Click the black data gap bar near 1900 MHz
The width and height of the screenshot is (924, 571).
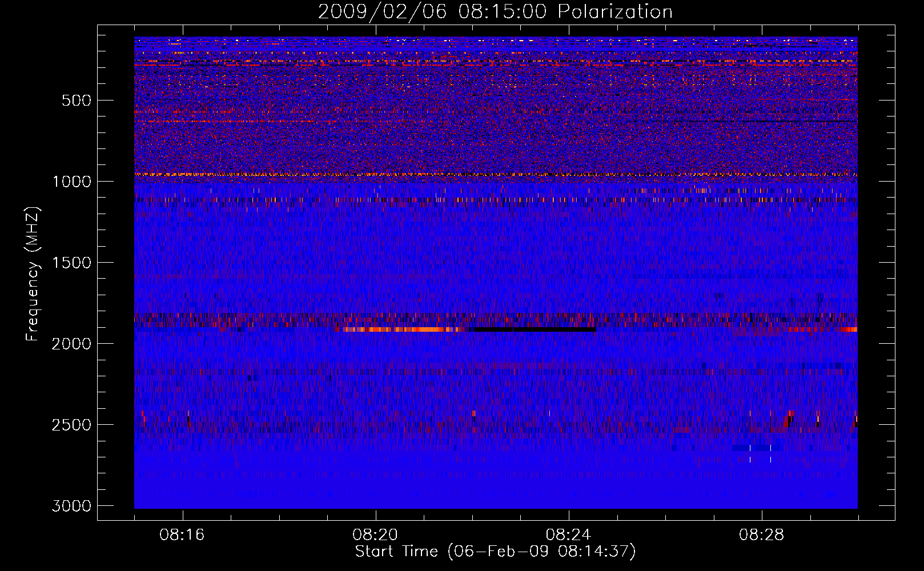(x=534, y=329)
